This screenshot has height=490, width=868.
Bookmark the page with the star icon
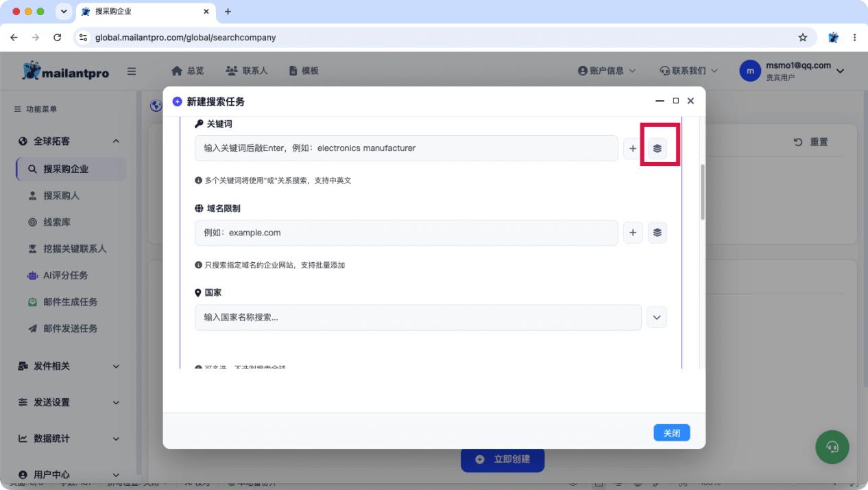pyautogui.click(x=803, y=38)
